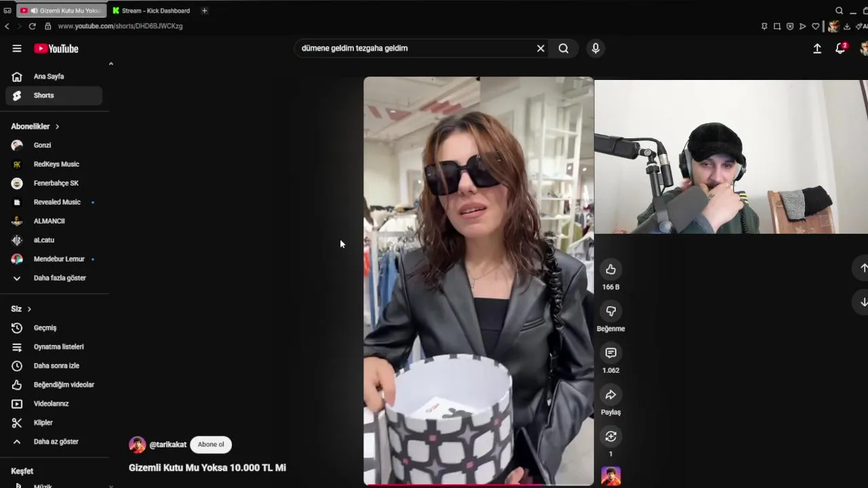Open the ad-blocker shield icon

point(790,26)
